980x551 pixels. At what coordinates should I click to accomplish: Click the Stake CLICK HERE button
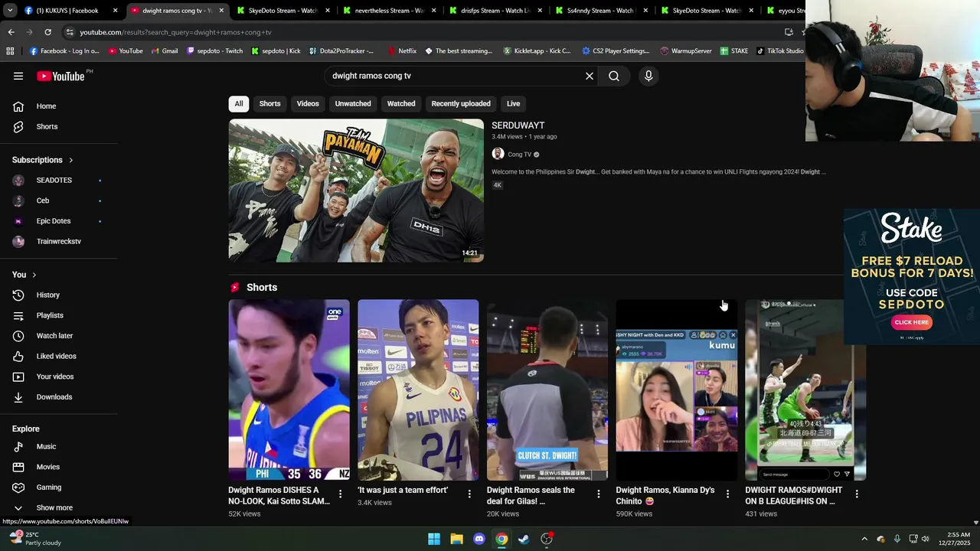pos(911,322)
